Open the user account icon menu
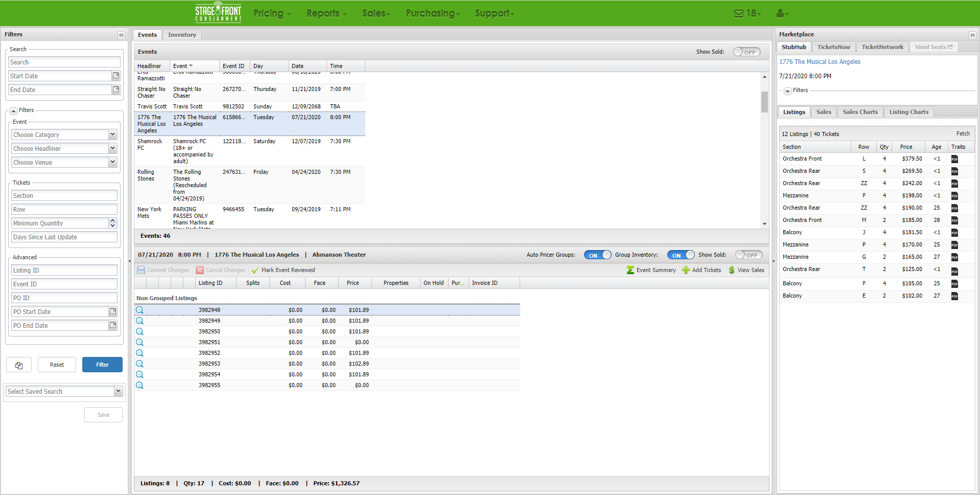This screenshot has height=495, width=980. 782,14
